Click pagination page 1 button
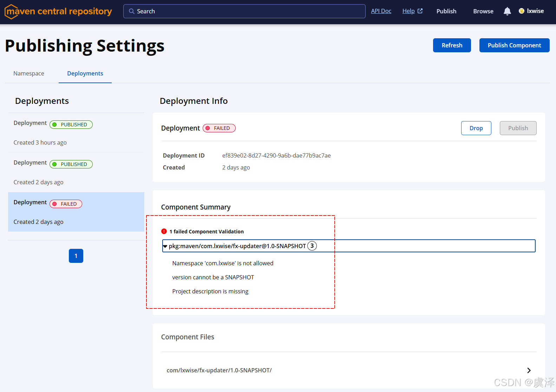This screenshot has width=556, height=392. (x=76, y=256)
